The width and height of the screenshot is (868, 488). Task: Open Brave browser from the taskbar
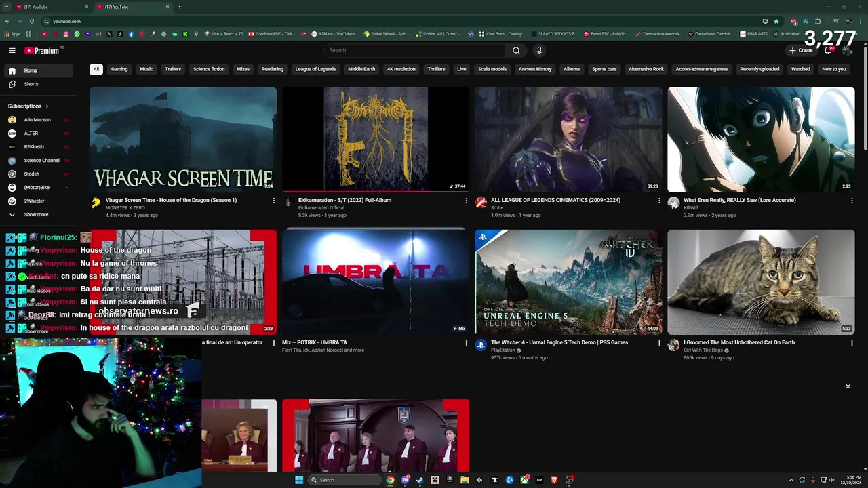pyautogui.click(x=554, y=480)
